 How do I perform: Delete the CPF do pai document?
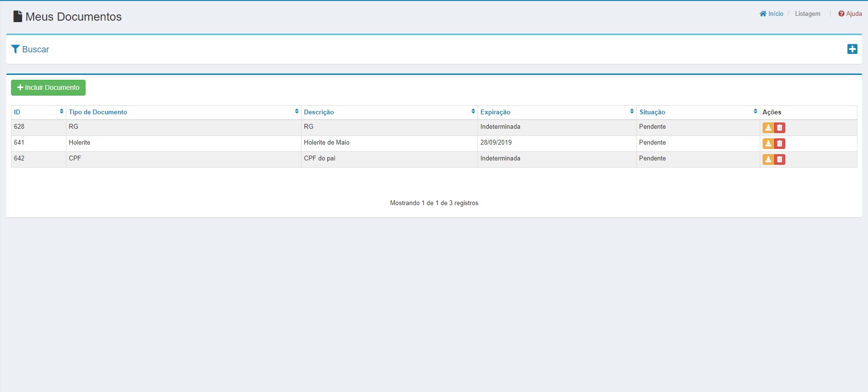coord(780,159)
